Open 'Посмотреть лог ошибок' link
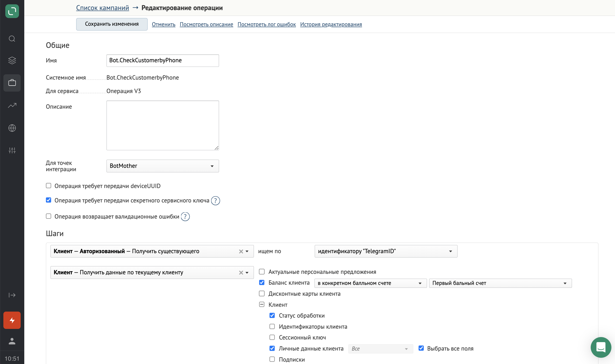 pos(267,24)
